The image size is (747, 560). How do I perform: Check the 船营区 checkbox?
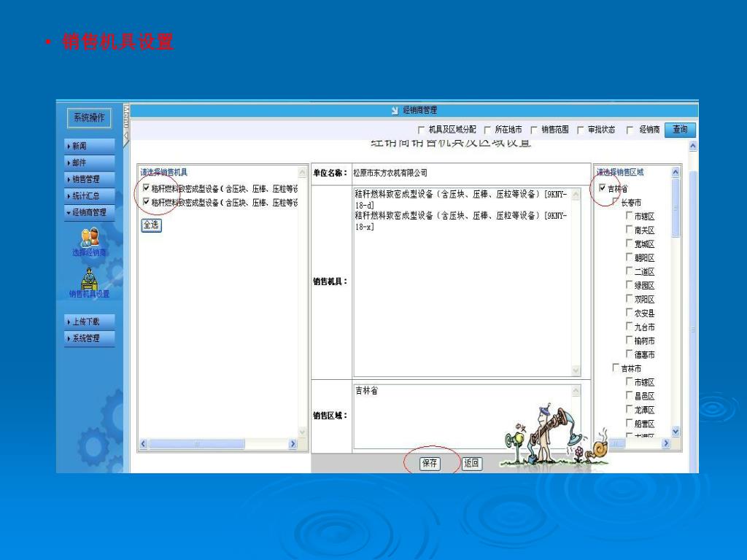[x=630, y=423]
